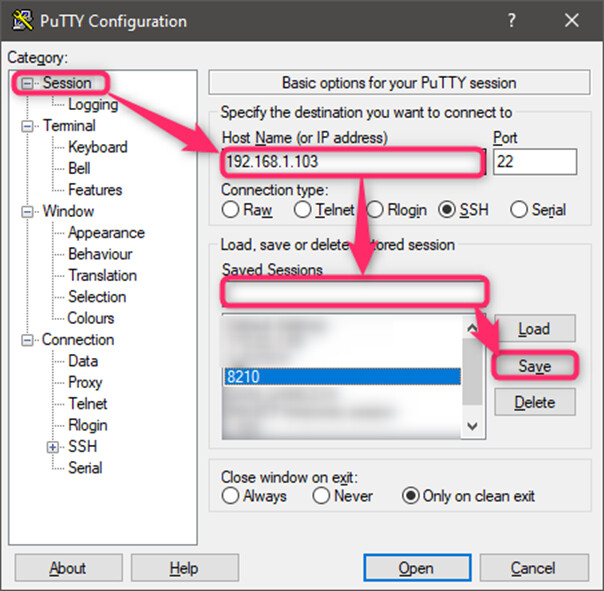The image size is (604, 591).
Task: Click the About button
Action: (x=69, y=567)
